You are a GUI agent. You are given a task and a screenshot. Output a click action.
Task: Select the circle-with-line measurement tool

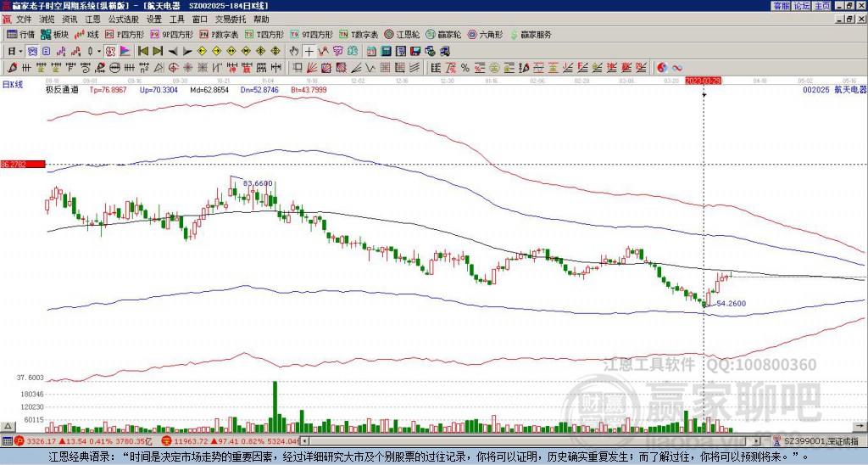(114, 68)
